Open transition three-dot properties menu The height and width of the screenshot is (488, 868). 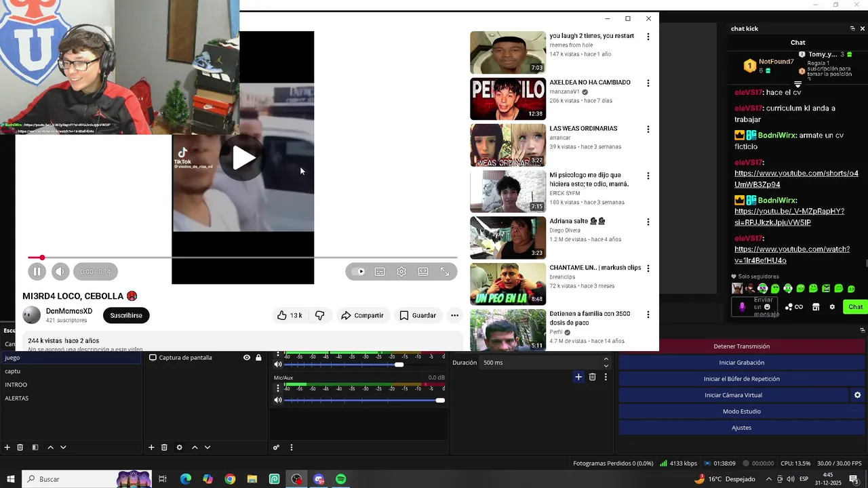click(606, 377)
